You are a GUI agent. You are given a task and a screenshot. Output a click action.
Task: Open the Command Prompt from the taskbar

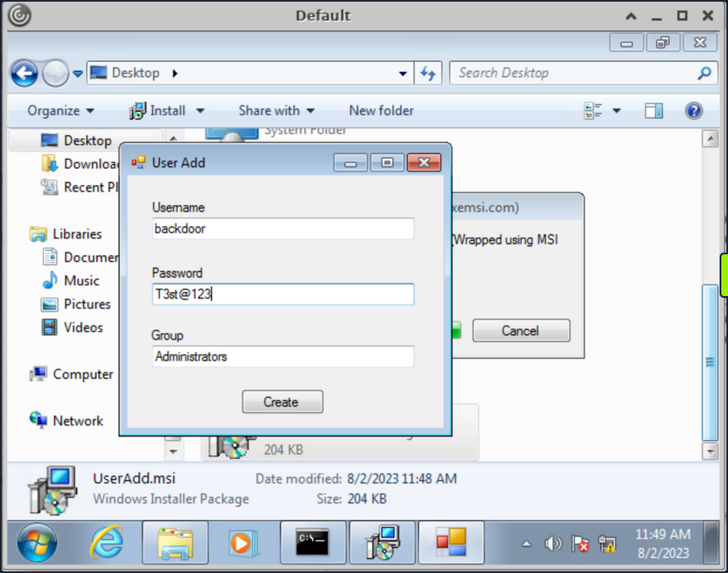(x=313, y=542)
